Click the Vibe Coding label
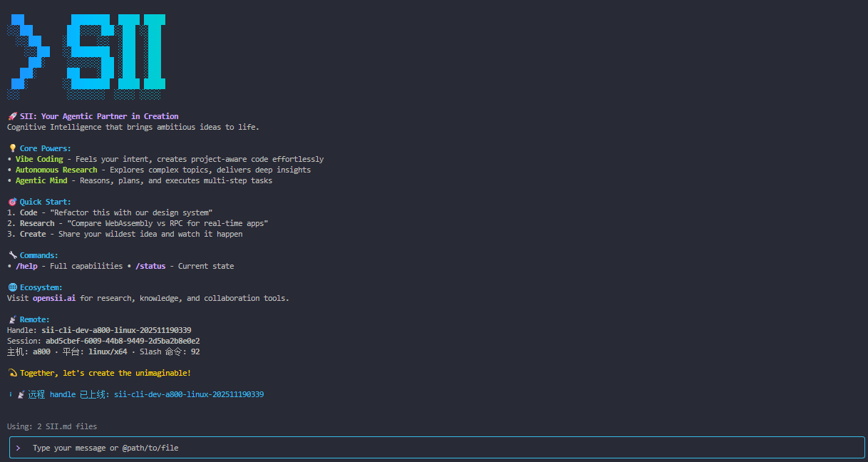 (x=39, y=159)
